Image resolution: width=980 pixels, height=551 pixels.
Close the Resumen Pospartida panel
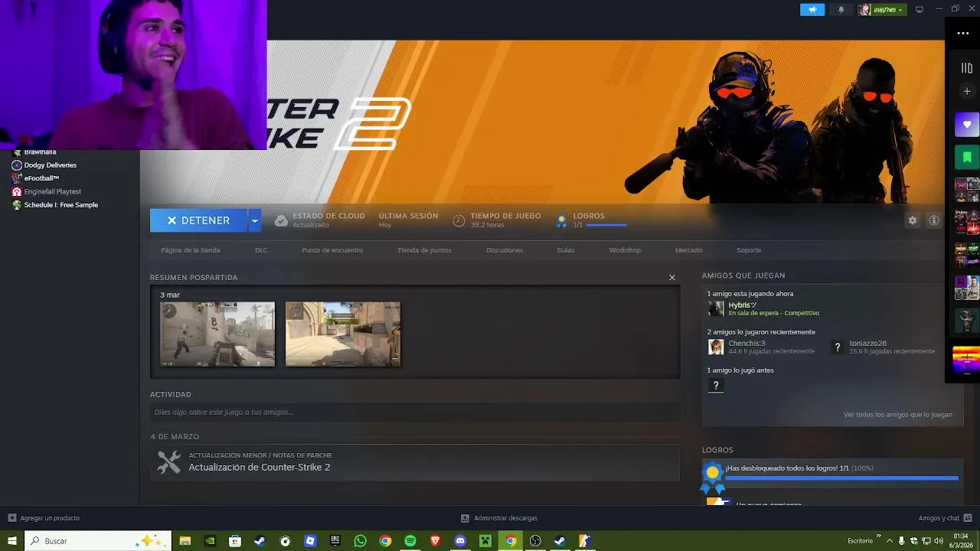(672, 278)
